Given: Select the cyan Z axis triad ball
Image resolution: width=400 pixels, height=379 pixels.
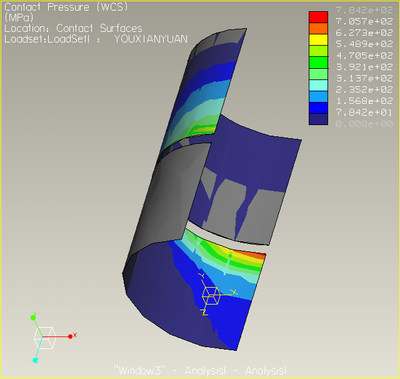Looking at the screenshot, I should click(35, 360).
